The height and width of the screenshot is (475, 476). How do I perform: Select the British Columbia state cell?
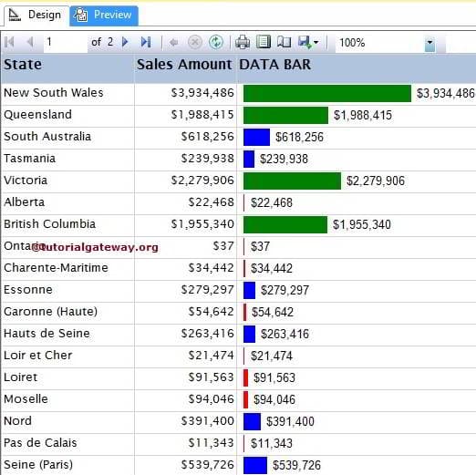click(67, 226)
